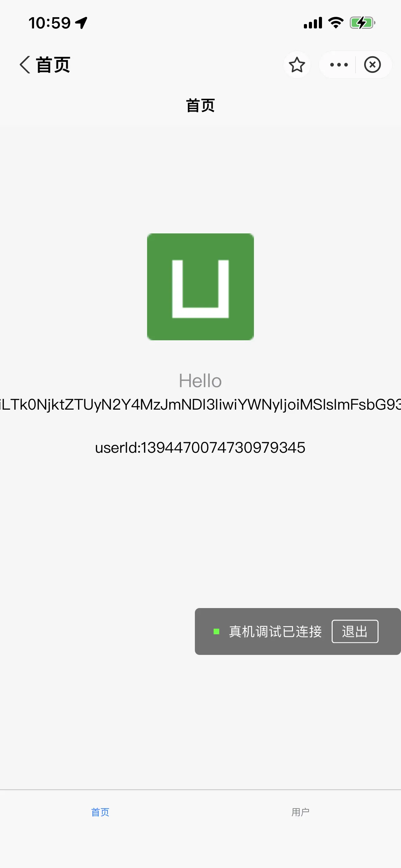This screenshot has width=401, height=868.
Task: Tap the location arrow icon beside time
Action: click(81, 23)
